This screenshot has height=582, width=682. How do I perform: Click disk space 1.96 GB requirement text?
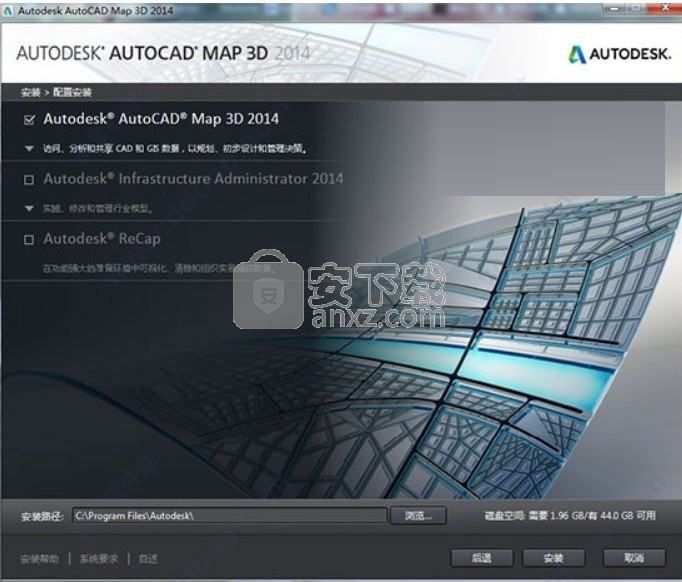pyautogui.click(x=570, y=516)
